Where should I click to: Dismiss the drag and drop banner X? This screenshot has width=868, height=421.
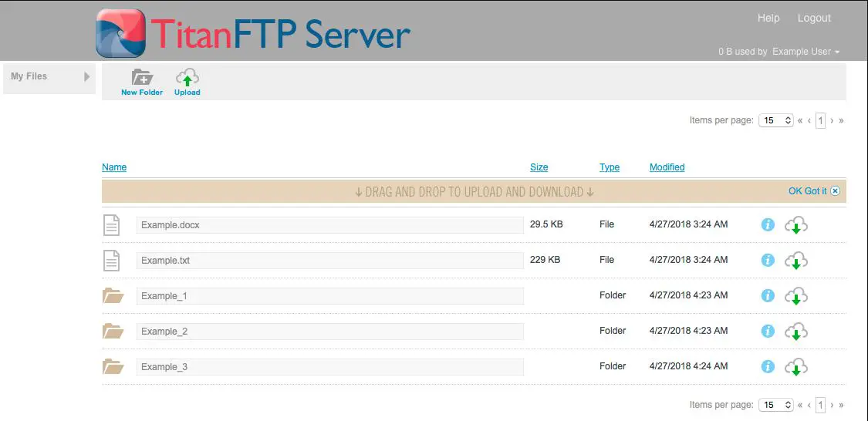836,191
